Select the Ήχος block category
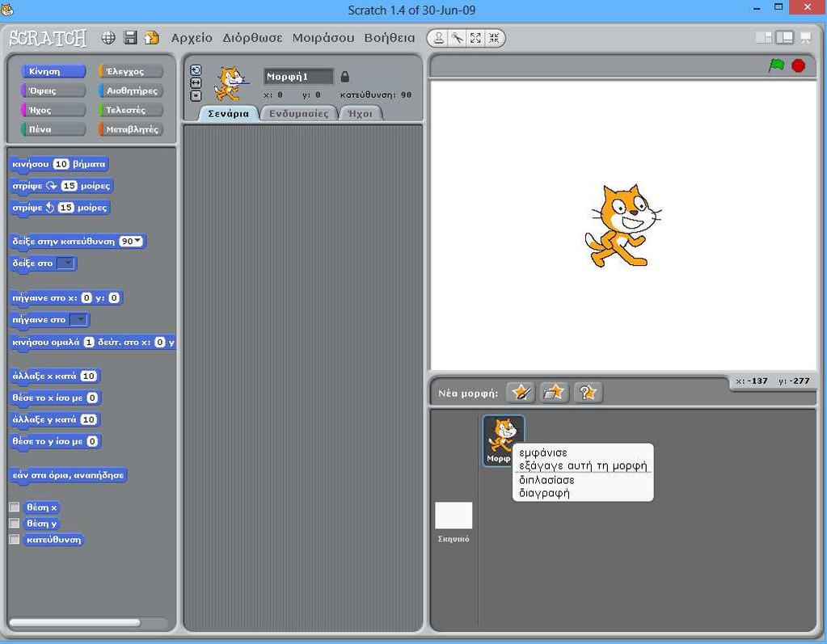Screen dimensions: 827x644 [x=53, y=110]
